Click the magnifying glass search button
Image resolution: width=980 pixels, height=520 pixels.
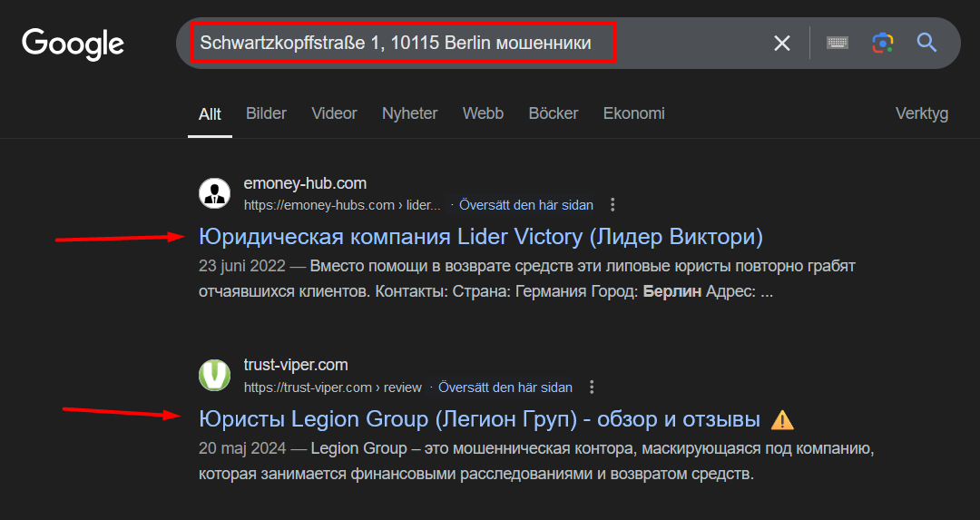[926, 43]
